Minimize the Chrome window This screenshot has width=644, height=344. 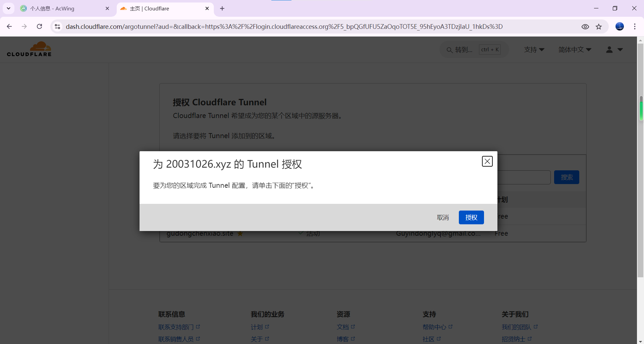(596, 8)
